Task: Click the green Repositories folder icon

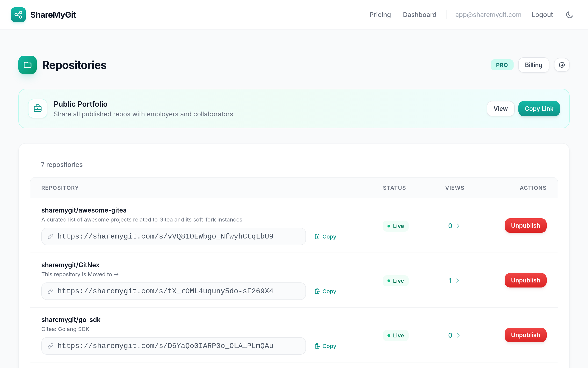Action: click(28, 65)
